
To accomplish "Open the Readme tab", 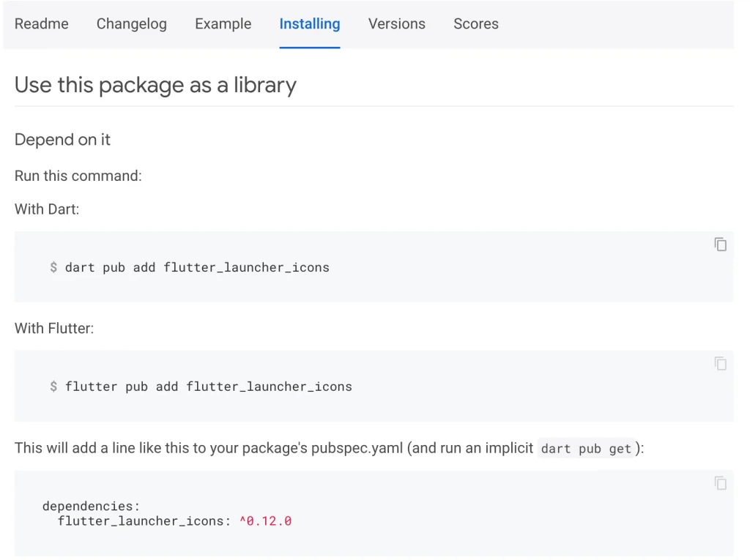I will coord(42,23).
